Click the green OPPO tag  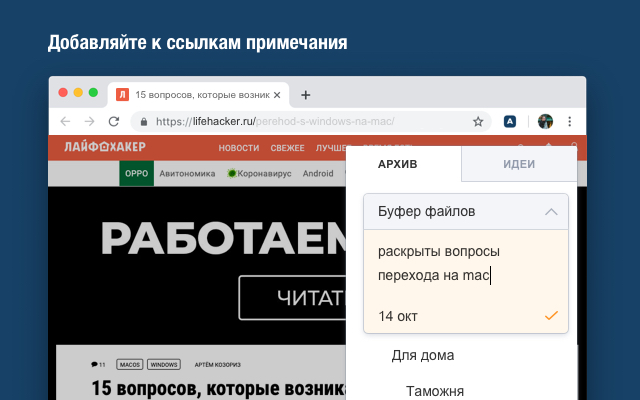coord(136,173)
